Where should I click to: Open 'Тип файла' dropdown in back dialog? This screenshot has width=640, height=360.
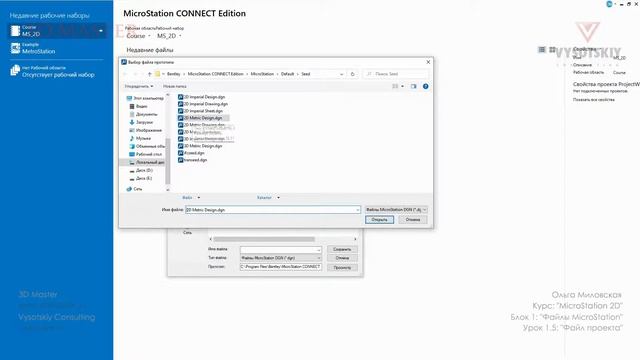pos(281,258)
